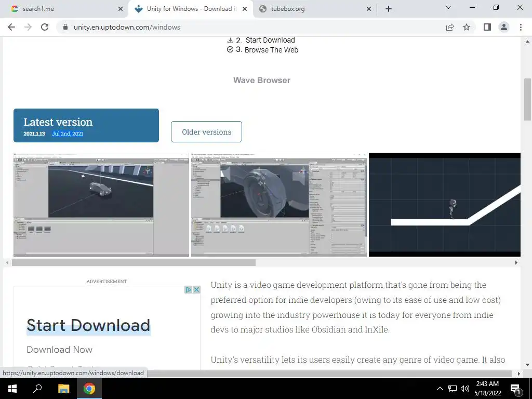Click the address bar URL field
The width and height of the screenshot is (532, 399).
tap(251, 27)
